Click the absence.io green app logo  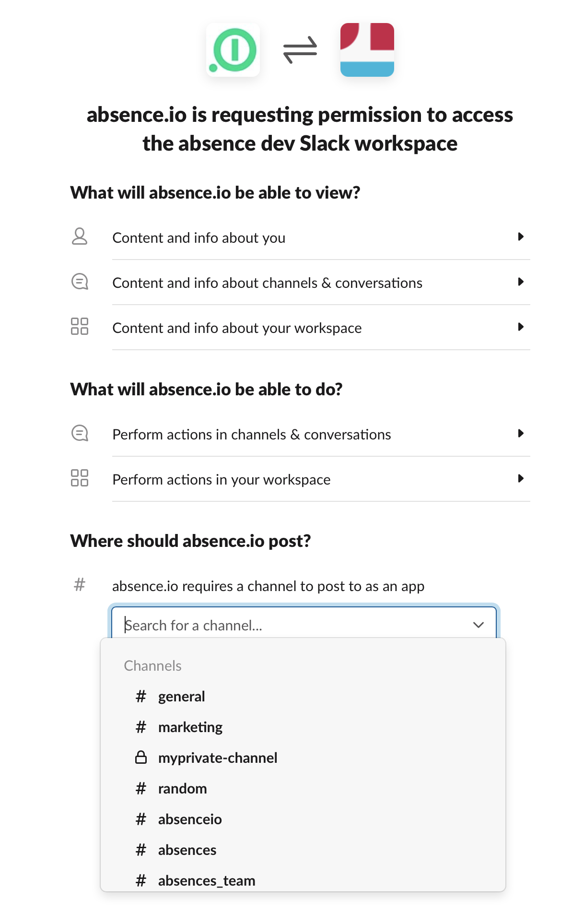coord(233,50)
